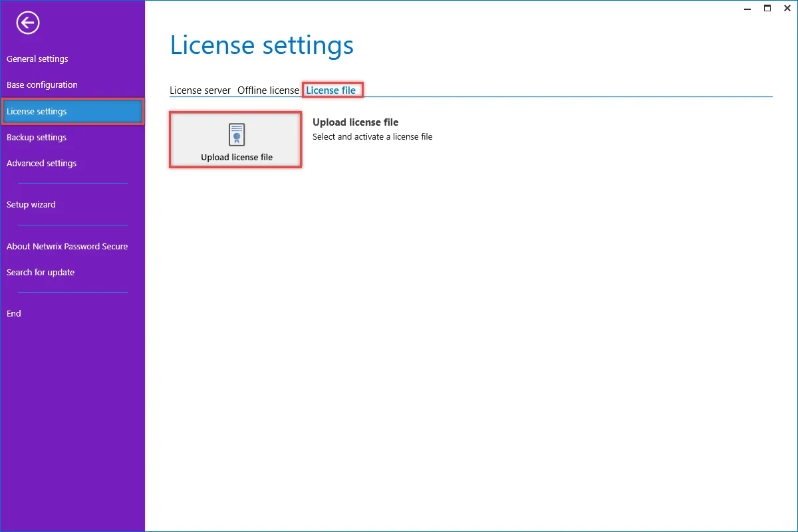
Task: Open Advanced settings in sidebar
Action: 41,164
